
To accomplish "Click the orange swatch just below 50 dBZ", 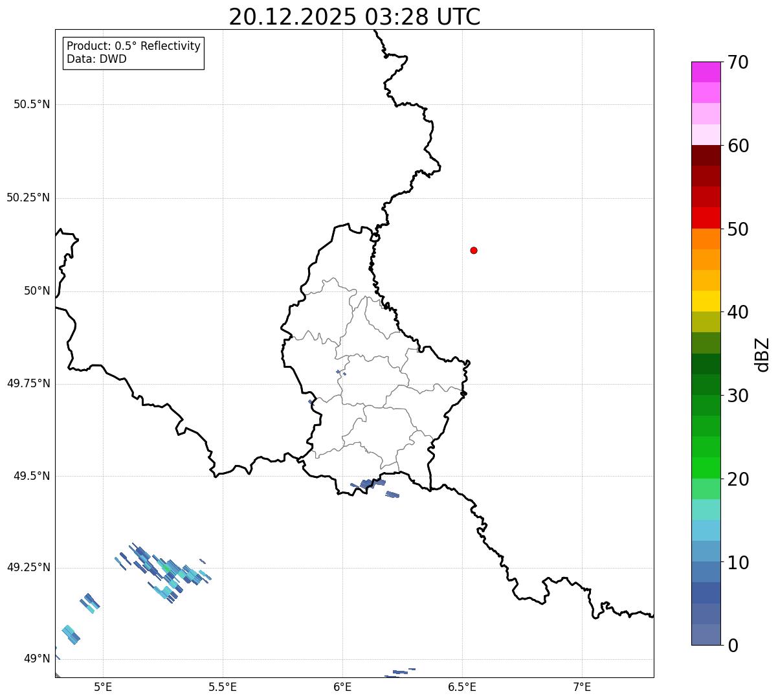I will click(706, 239).
